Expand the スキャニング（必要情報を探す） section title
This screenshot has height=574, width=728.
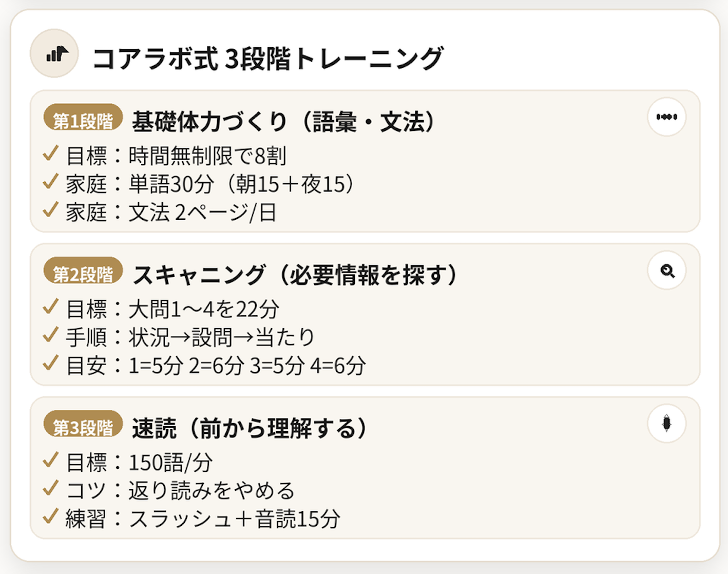point(295,275)
